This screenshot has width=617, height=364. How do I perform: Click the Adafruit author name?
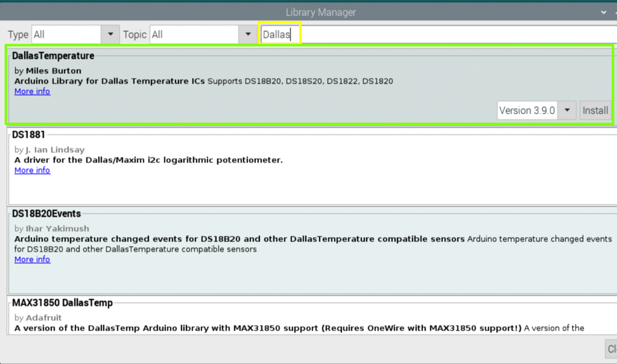(43, 317)
